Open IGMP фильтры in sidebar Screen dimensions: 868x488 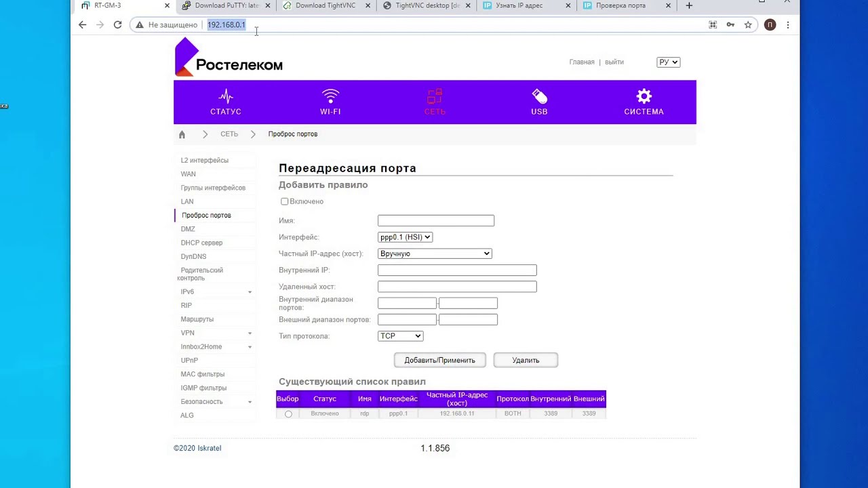pos(203,388)
